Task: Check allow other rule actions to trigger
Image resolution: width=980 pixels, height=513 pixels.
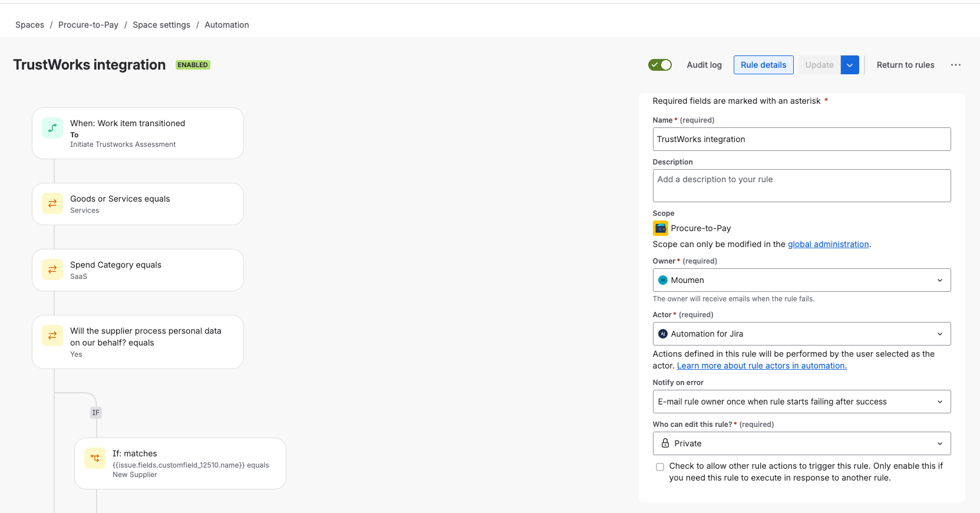Action: [660, 467]
